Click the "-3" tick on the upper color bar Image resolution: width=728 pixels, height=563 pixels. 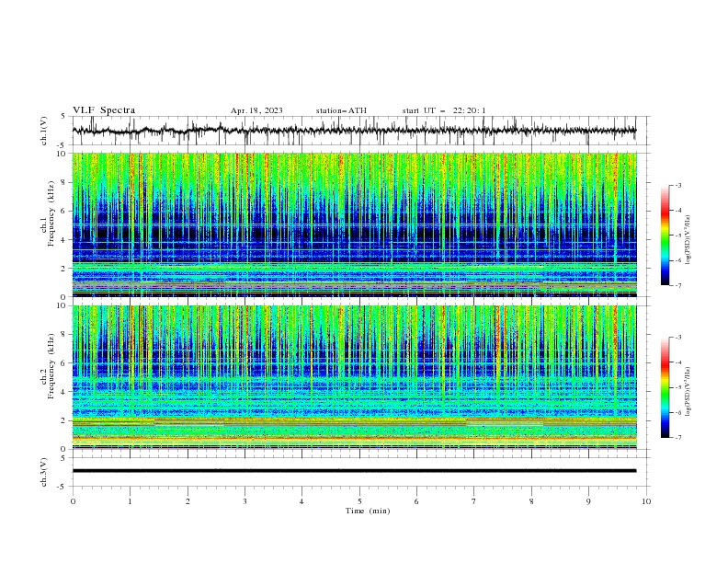[677, 185]
